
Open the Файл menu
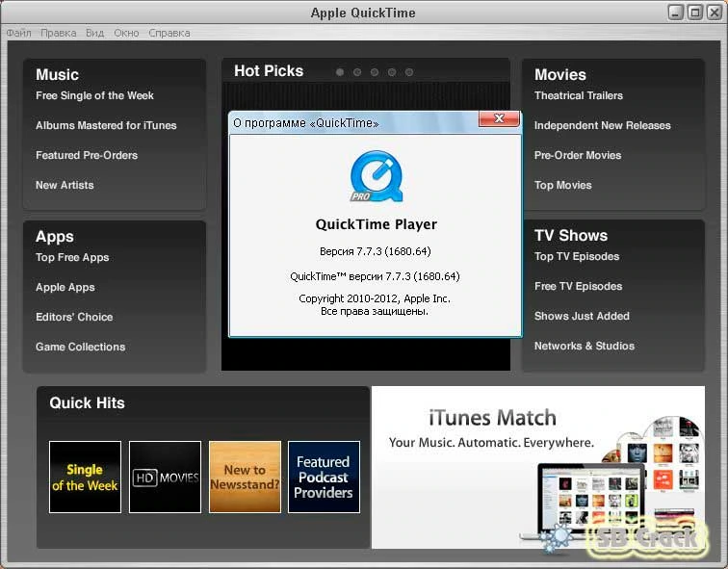tap(18, 33)
